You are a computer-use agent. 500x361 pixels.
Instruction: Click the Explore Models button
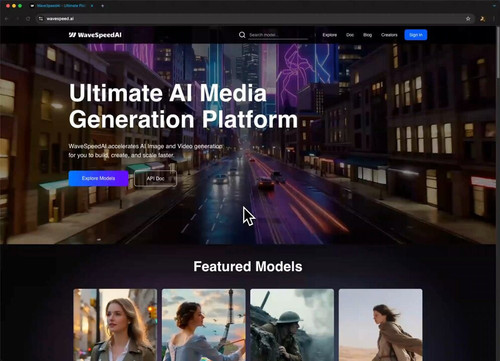(98, 178)
